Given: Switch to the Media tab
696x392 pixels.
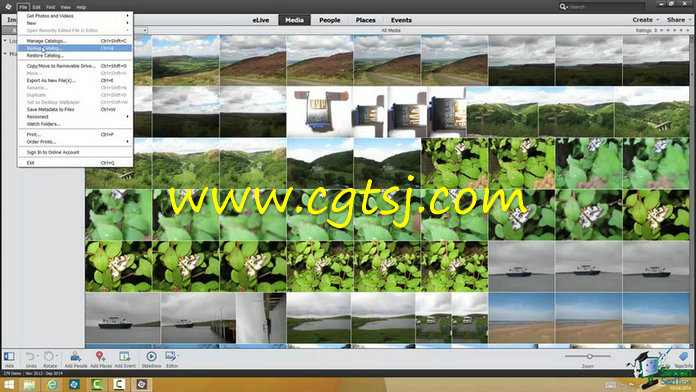Looking at the screenshot, I should click(x=294, y=20).
